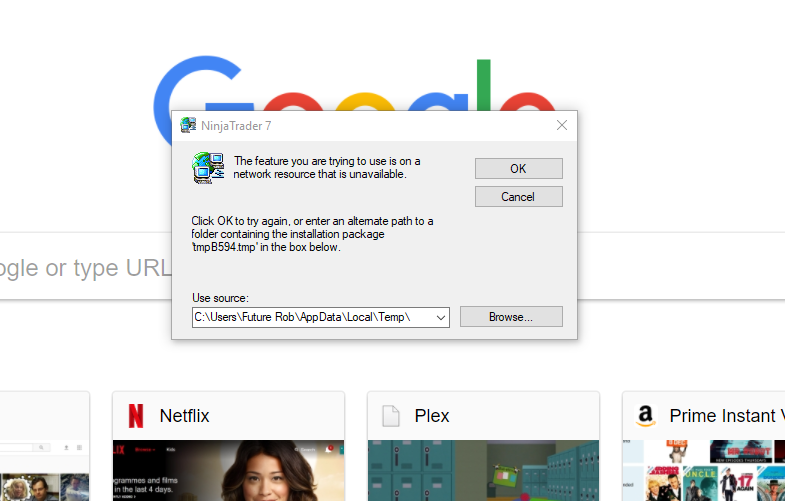The image size is (785, 501).
Task: Open the Netflix page thumbnail preview
Action: click(228, 470)
